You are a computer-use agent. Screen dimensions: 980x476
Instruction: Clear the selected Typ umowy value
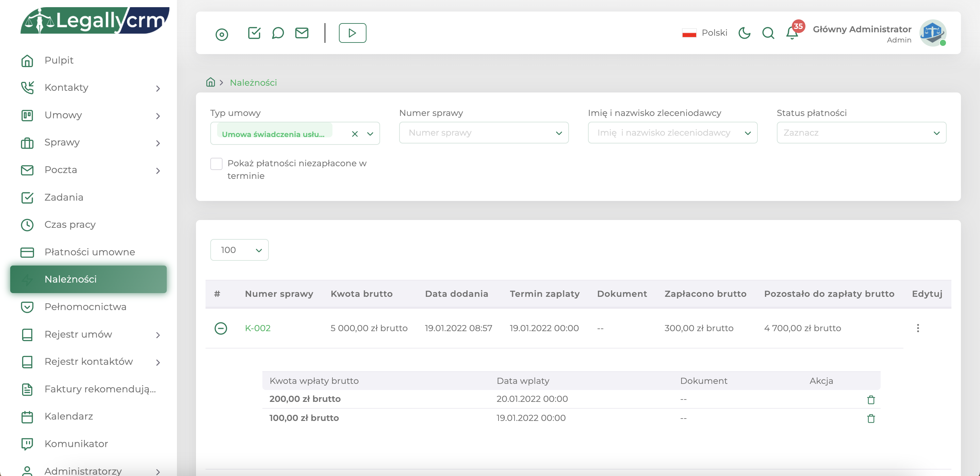pos(355,134)
